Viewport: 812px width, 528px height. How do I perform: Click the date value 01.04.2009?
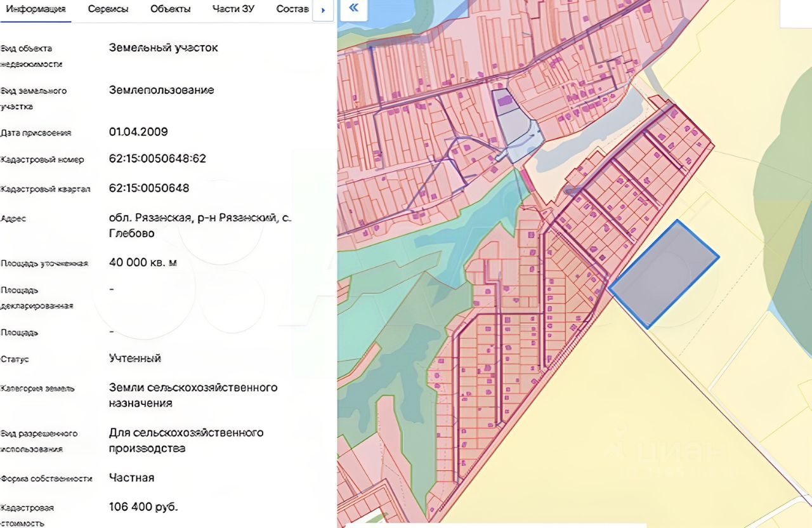click(x=138, y=132)
